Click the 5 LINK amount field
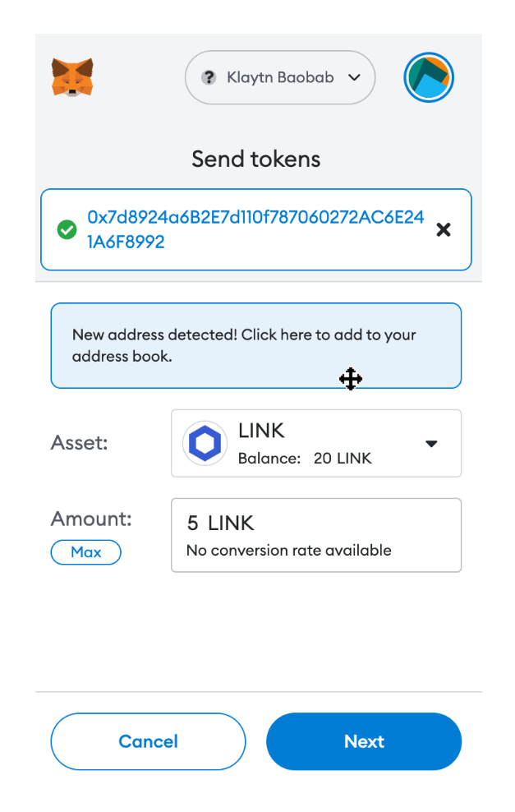 [x=316, y=535]
